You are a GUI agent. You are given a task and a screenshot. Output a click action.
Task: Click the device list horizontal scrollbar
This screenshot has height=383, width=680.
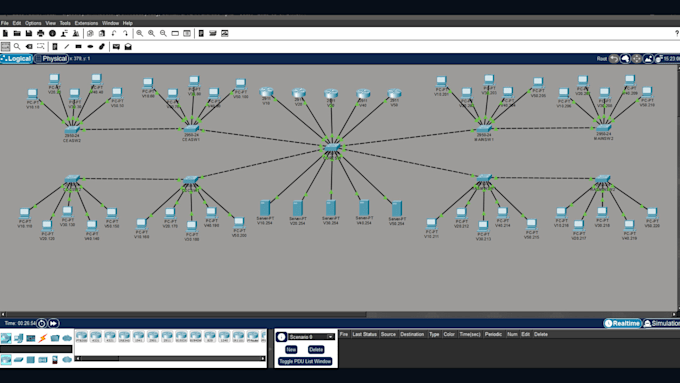[x=170, y=359]
